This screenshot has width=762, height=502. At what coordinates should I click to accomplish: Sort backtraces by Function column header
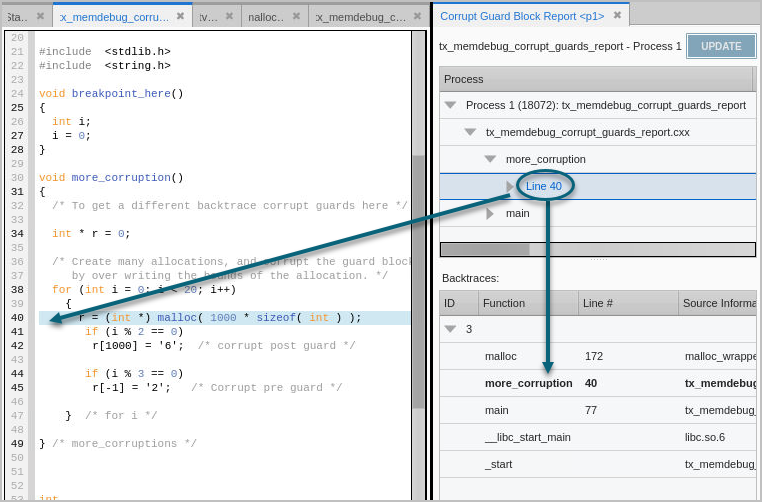(528, 303)
